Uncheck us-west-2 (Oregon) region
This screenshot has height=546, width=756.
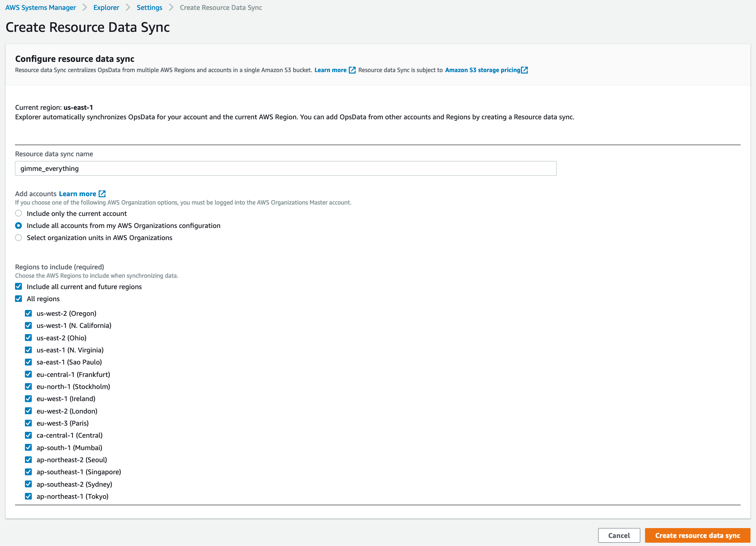click(28, 313)
